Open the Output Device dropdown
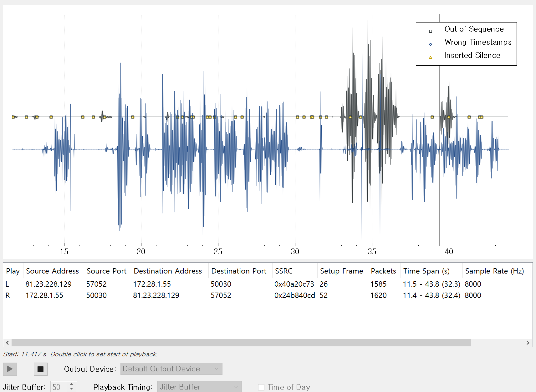The image size is (536, 392). point(171,369)
